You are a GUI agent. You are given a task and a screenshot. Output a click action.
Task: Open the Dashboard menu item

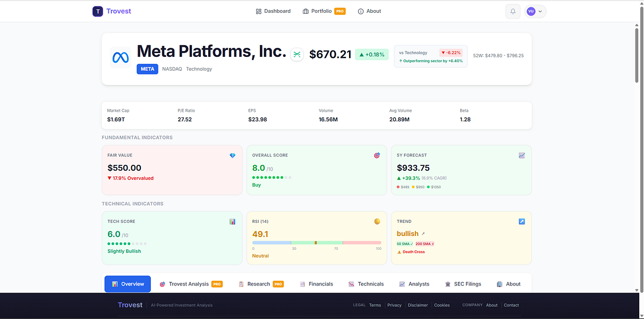[273, 11]
